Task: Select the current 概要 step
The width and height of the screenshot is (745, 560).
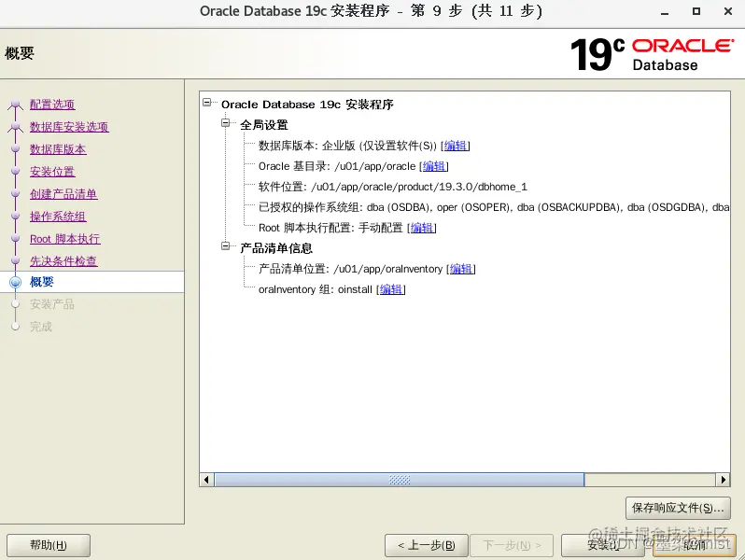Action: click(x=42, y=282)
